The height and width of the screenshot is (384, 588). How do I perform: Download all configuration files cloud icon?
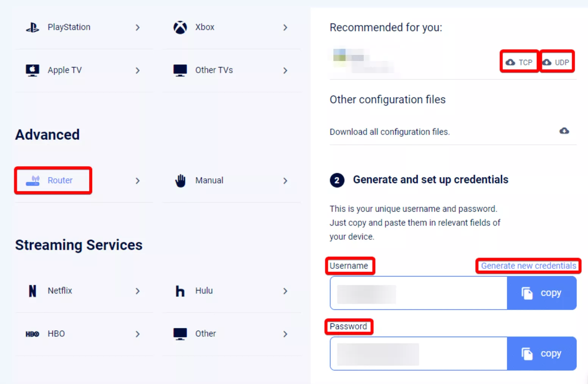tap(564, 131)
